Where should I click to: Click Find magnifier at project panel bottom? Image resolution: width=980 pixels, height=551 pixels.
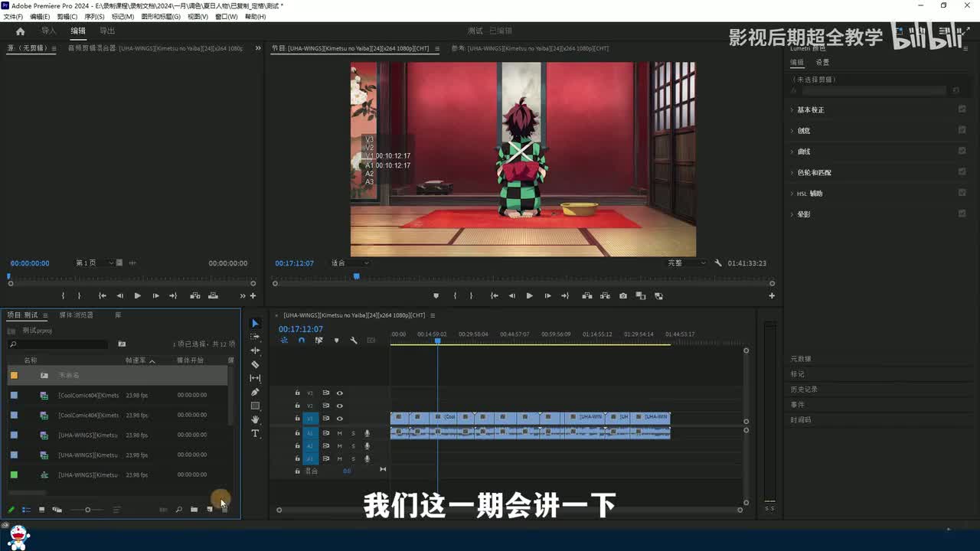[179, 510]
